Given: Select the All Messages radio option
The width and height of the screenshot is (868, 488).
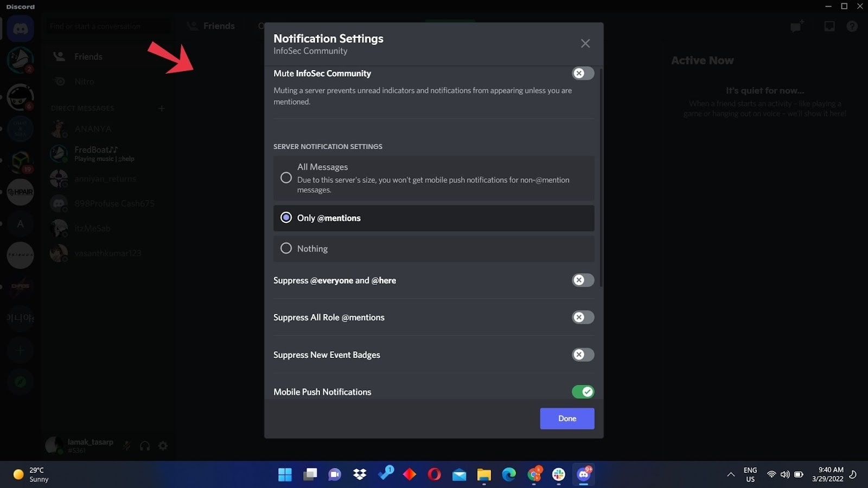Looking at the screenshot, I should pos(433,178).
